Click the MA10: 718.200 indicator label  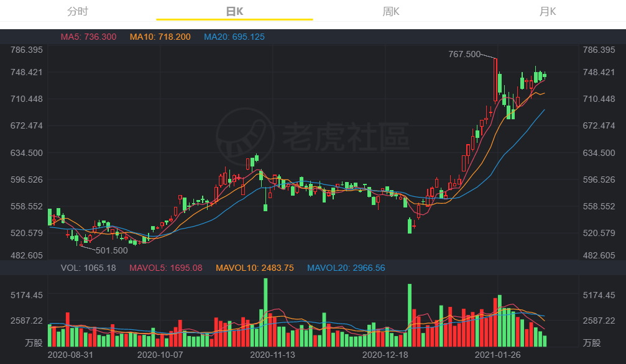click(160, 37)
